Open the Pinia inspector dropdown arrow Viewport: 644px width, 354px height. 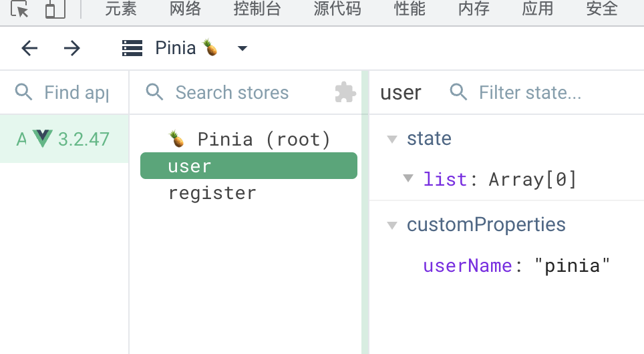(243, 49)
